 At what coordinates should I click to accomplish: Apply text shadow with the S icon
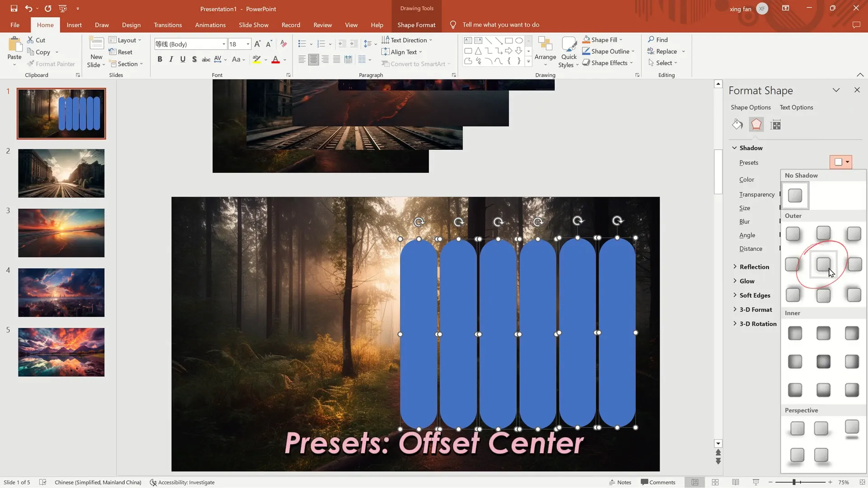tap(194, 59)
